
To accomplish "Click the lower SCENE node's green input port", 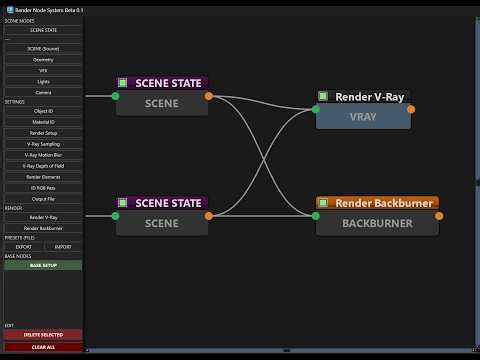I will 115,216.
